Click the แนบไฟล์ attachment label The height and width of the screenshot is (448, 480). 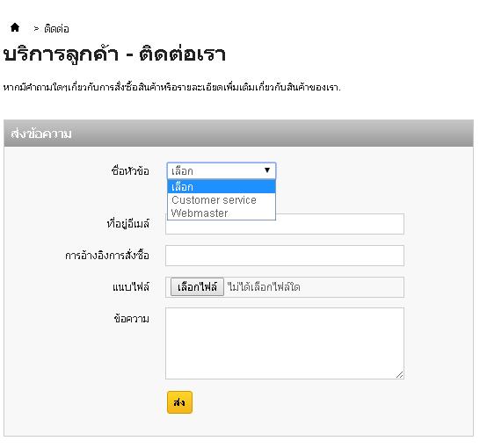(x=131, y=287)
